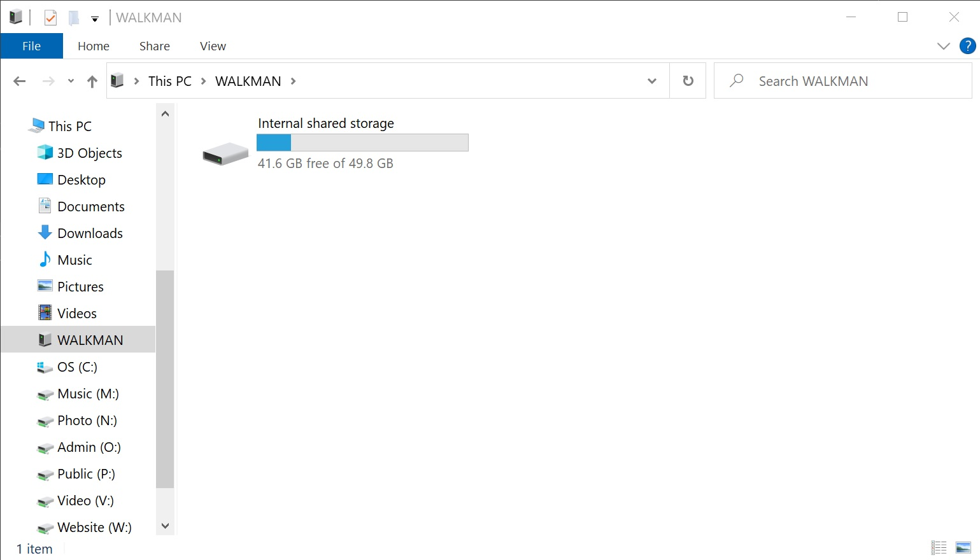This screenshot has height=560, width=980.
Task: Switch to the Share ribbon tab
Action: [155, 46]
